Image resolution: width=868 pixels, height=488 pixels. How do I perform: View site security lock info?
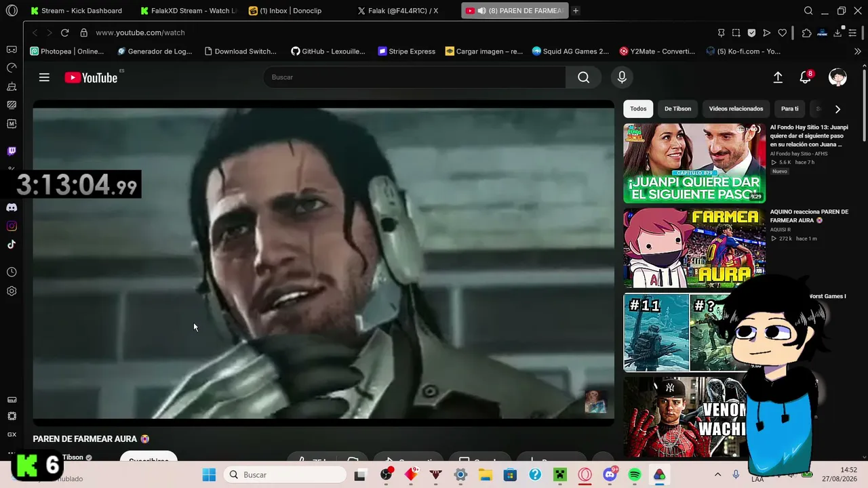coord(83,33)
